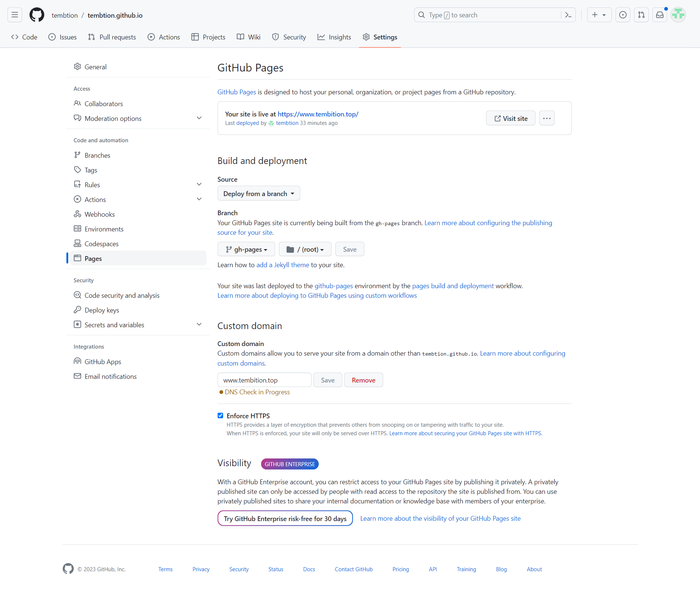Click the Branches icon in sidebar
700x597 pixels.
pos(77,155)
